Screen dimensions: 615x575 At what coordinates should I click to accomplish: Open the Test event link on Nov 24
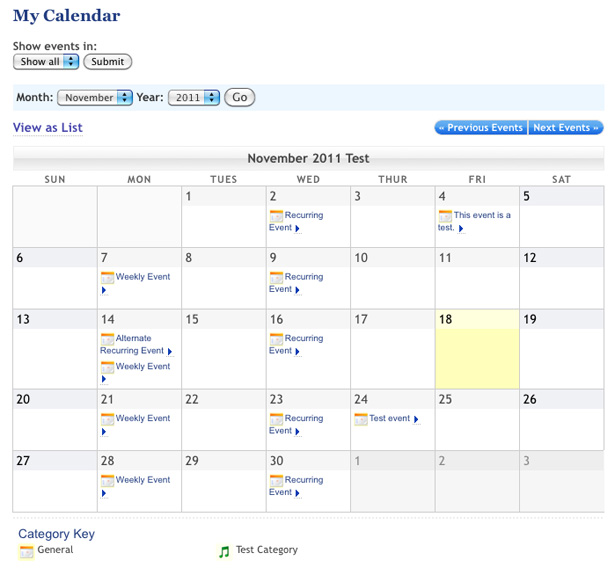pyautogui.click(x=389, y=419)
